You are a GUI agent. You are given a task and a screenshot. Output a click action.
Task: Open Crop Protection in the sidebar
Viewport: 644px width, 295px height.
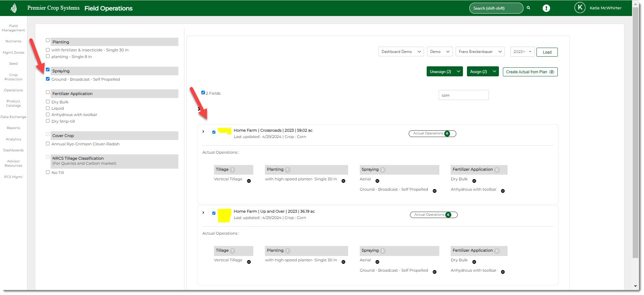click(x=13, y=77)
